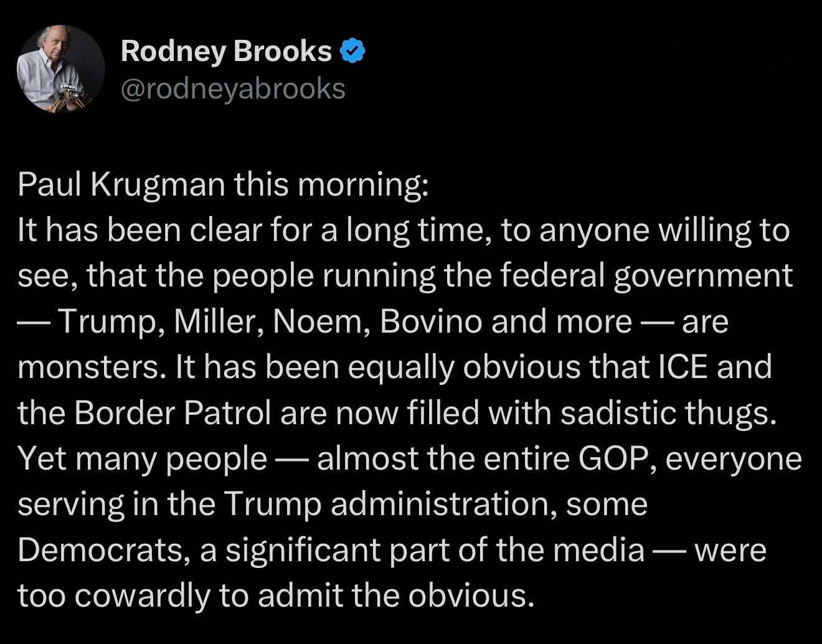Open Rodney Brooks profile picture
822x644 pixels.
point(60,69)
